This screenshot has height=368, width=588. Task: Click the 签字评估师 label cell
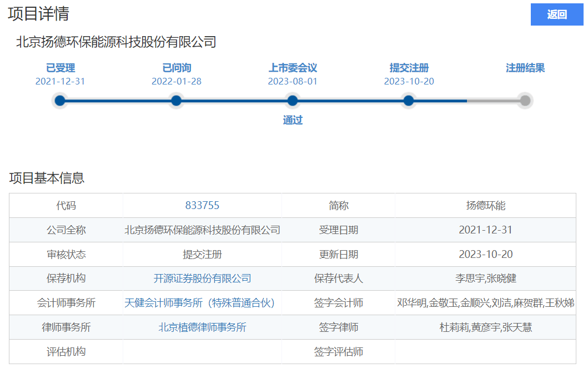(338, 351)
